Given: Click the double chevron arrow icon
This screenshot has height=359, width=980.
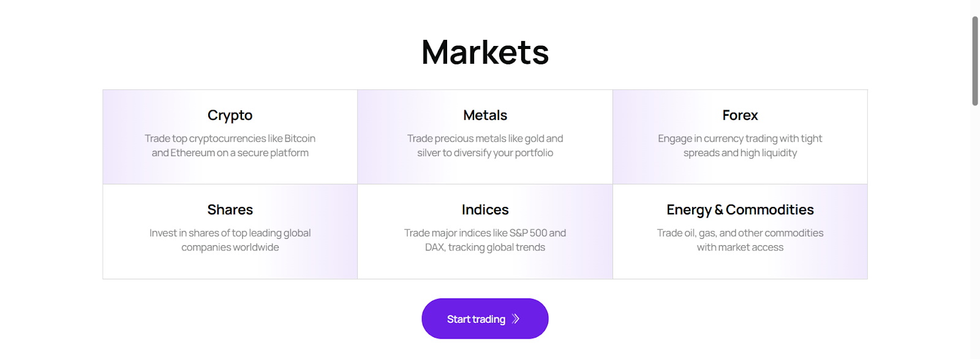Looking at the screenshot, I should [x=516, y=319].
